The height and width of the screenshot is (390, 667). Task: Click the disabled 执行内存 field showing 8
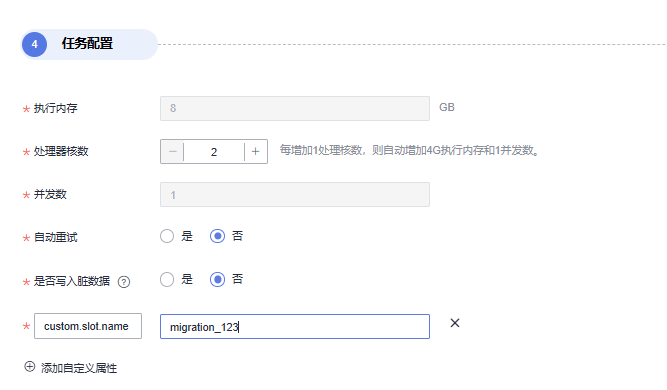[x=295, y=108]
